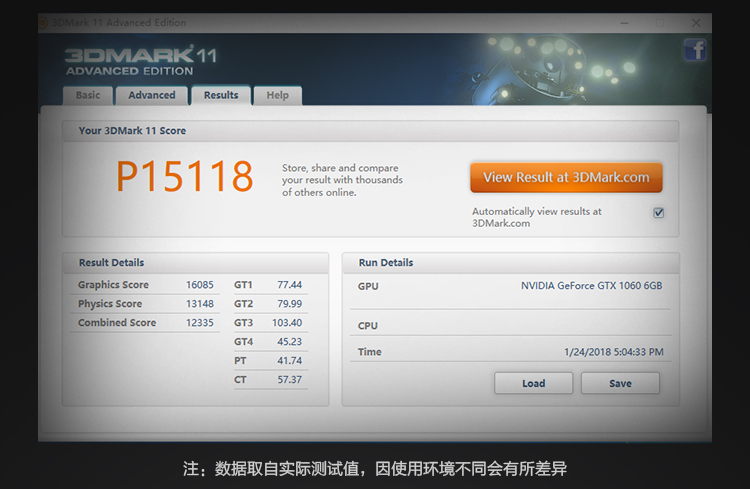This screenshot has height=489, width=750.
Task: Open the Facebook share icon
Action: (x=695, y=50)
